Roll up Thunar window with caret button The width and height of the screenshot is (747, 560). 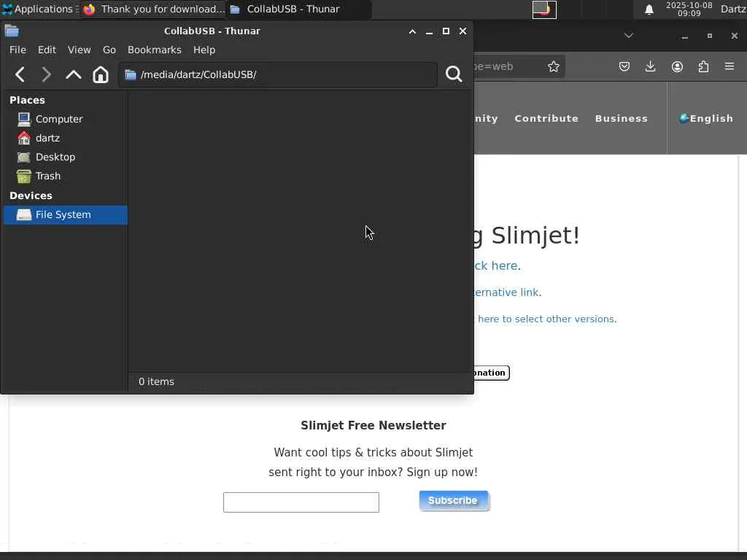(413, 31)
